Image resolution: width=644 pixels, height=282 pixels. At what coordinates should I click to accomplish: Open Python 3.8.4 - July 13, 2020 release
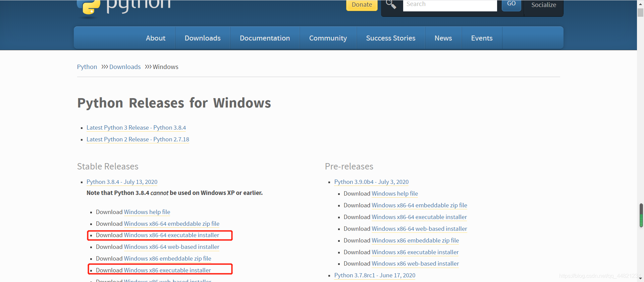[122, 182]
